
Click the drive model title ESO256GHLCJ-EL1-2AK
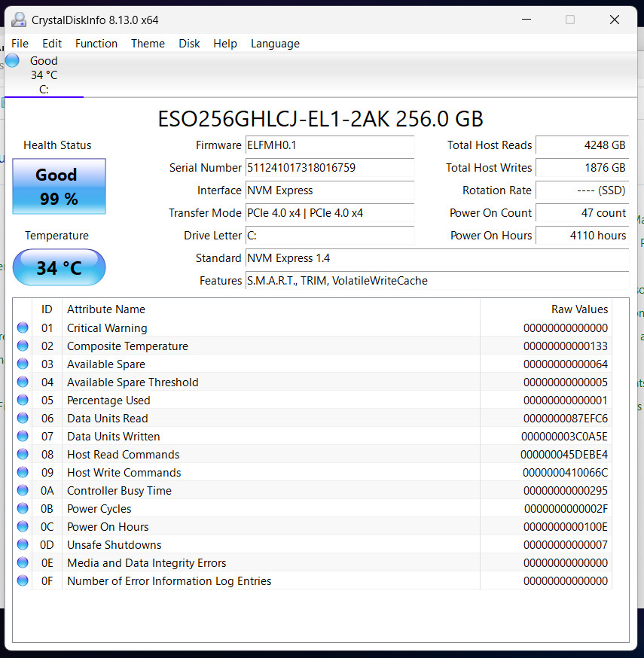321,119
